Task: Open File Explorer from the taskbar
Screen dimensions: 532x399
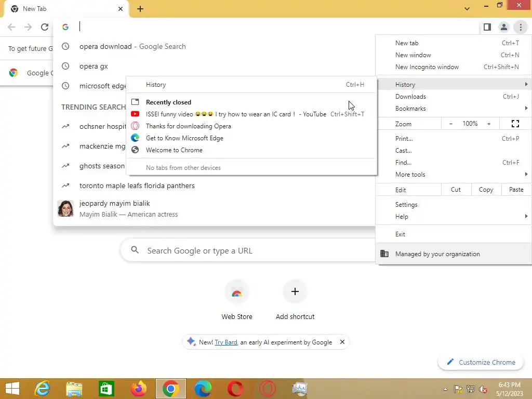Action: pyautogui.click(x=74, y=389)
